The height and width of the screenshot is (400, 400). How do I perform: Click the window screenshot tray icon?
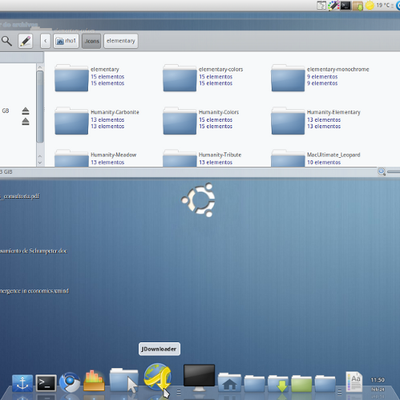tap(321, 5)
